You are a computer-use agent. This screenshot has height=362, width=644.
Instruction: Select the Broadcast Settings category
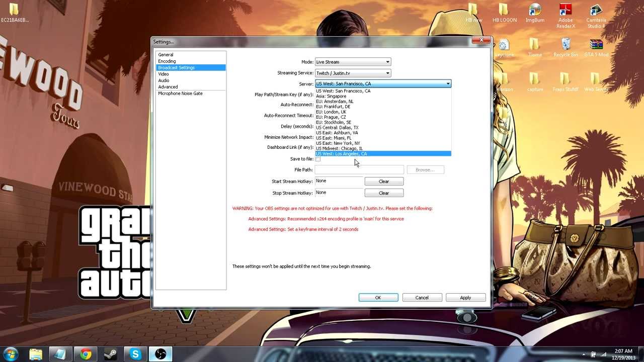coord(191,67)
